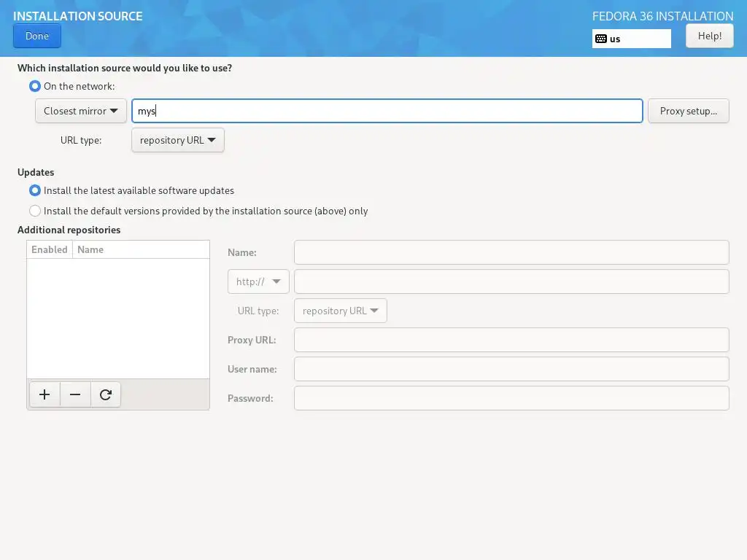This screenshot has height=560, width=747.
Task: Click the remove repository minus icon
Action: (x=75, y=394)
